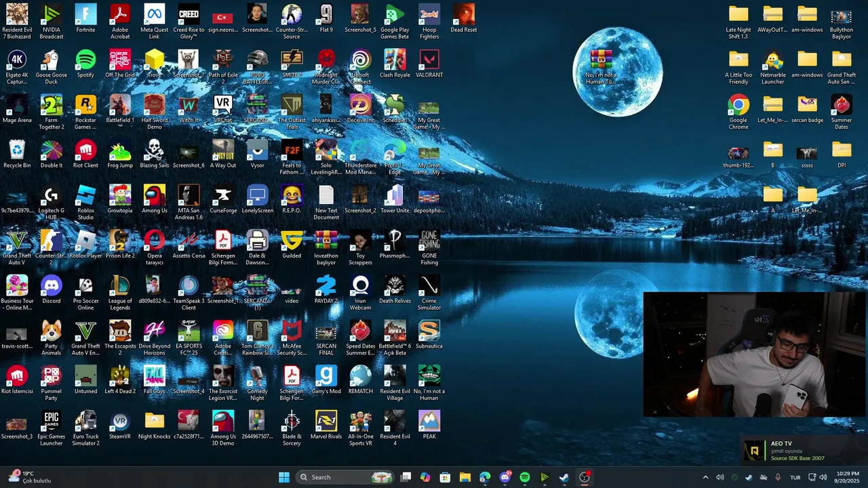868x488 pixels.
Task: Launch Left 4 Dead 2 shortcut
Action: pyautogui.click(x=120, y=380)
